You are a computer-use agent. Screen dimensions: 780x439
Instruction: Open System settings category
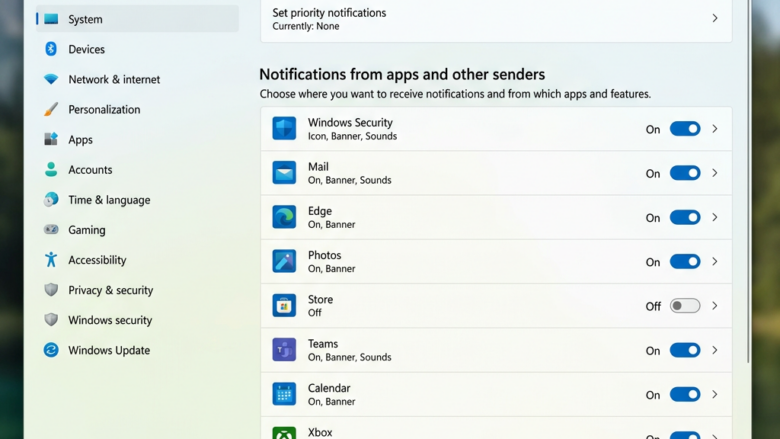(x=137, y=19)
